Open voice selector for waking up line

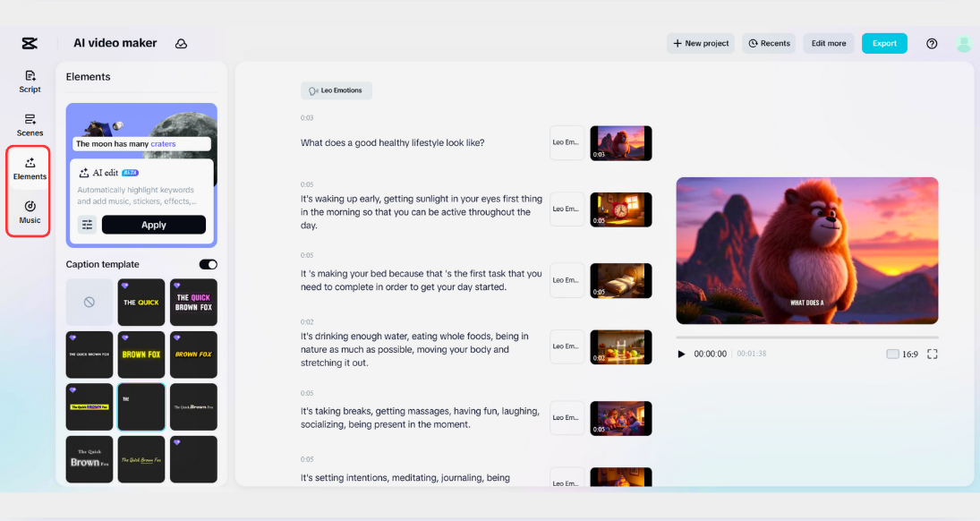point(567,209)
